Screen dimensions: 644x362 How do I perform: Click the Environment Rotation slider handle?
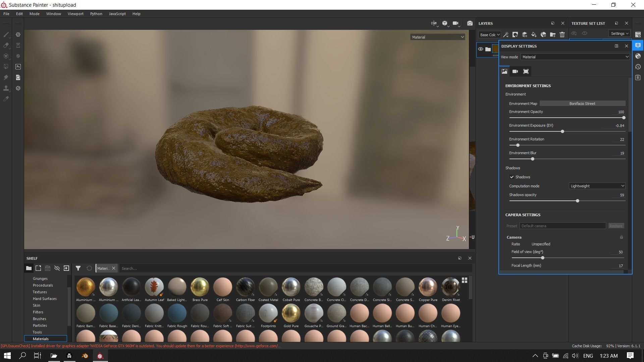tap(518, 145)
